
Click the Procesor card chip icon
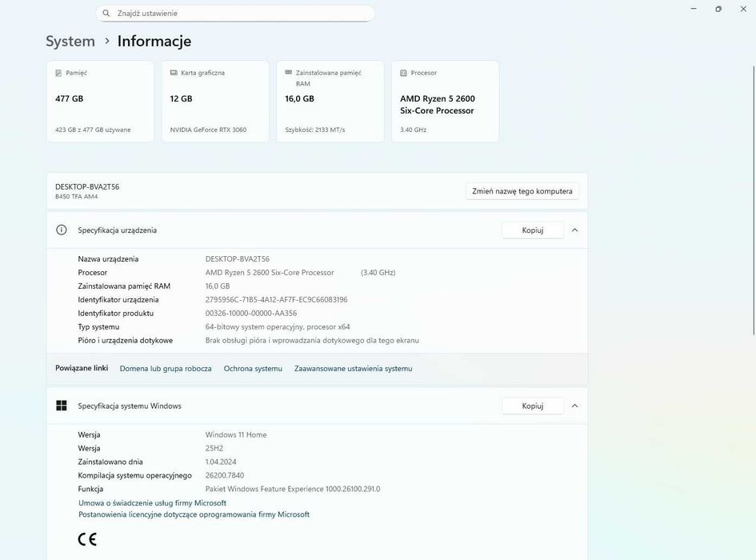[x=403, y=73]
